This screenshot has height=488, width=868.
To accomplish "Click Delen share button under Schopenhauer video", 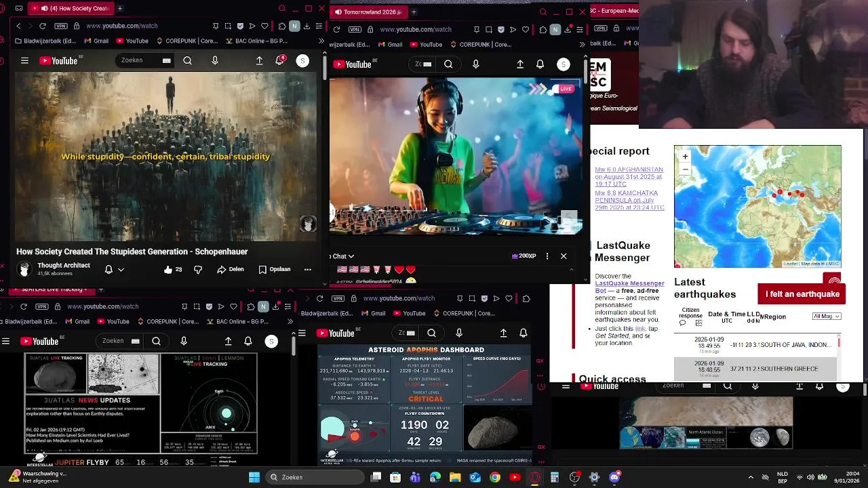I will coord(231,269).
